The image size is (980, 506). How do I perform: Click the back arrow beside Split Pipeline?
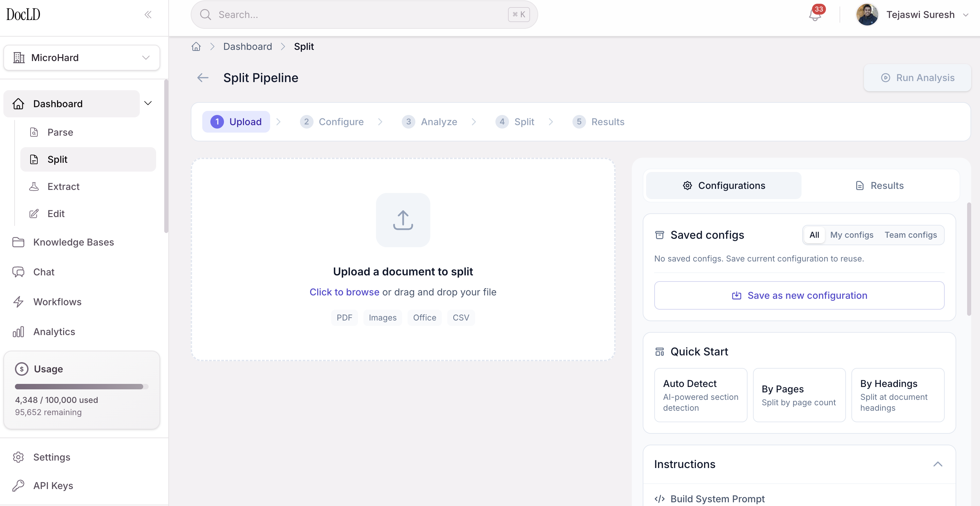[x=203, y=78]
